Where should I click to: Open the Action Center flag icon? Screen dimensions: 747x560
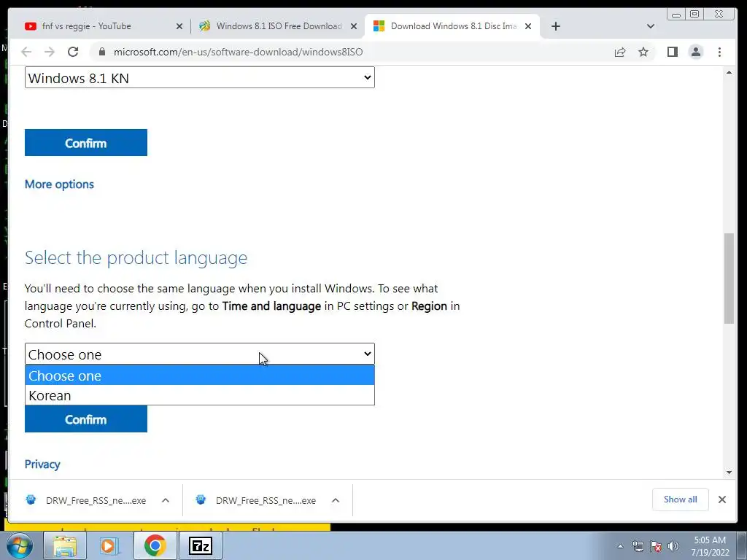click(656, 547)
